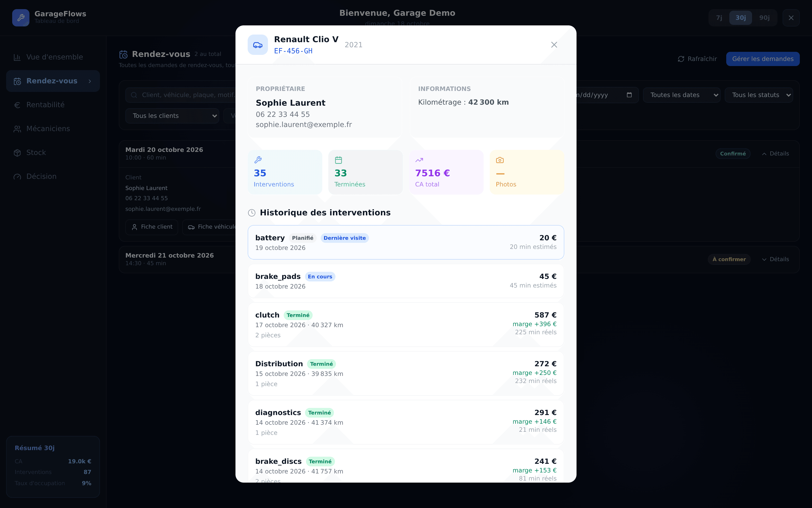The image size is (812, 508).
Task: Click the trend arrow icon on CA total card
Action: 419,160
